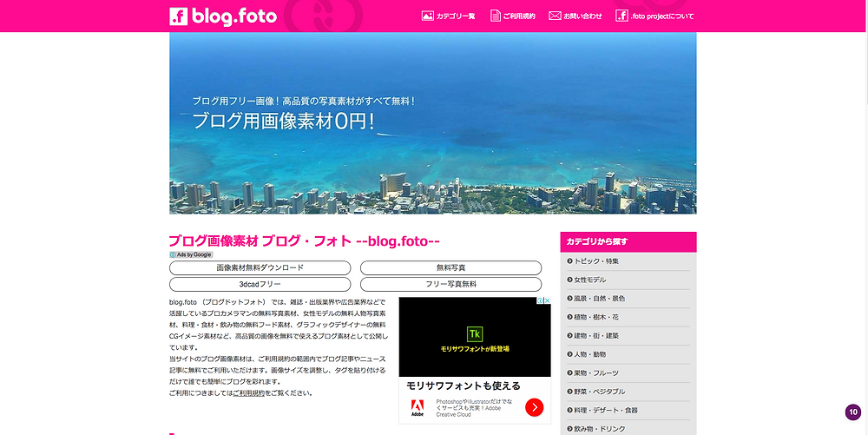Open the 建物・街・建築 category
Viewport: 868px width, 435px height.
tap(596, 335)
